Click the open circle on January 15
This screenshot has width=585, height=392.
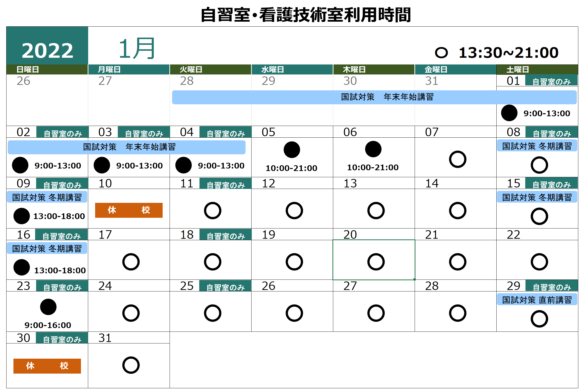point(539,216)
